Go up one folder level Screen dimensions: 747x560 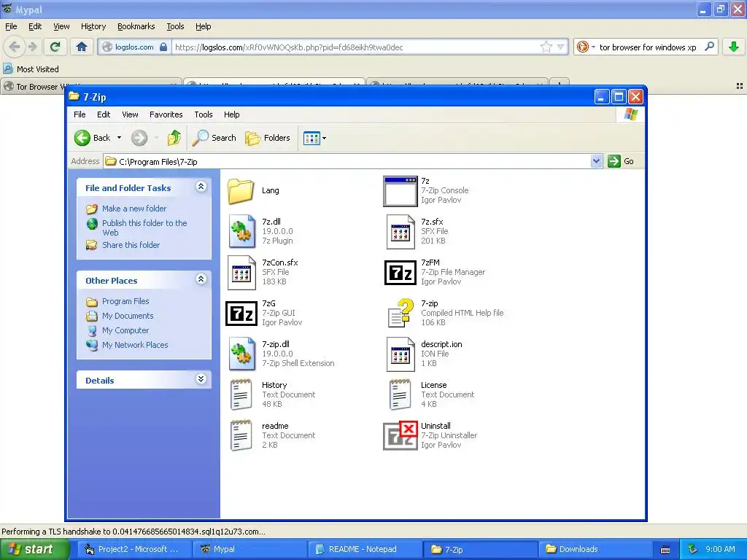[174, 138]
